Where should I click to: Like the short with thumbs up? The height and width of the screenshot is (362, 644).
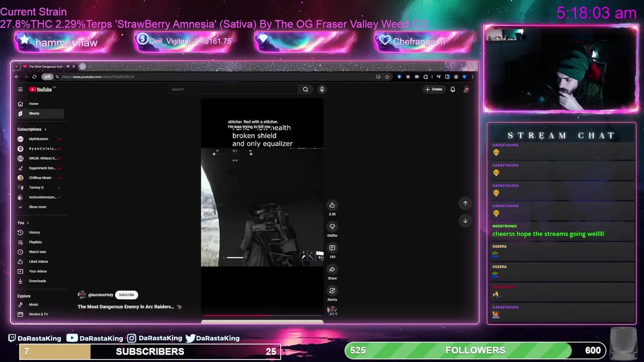click(332, 205)
